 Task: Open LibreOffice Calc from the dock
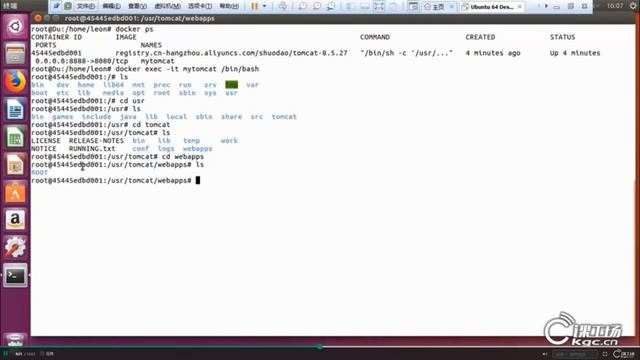tap(15, 137)
